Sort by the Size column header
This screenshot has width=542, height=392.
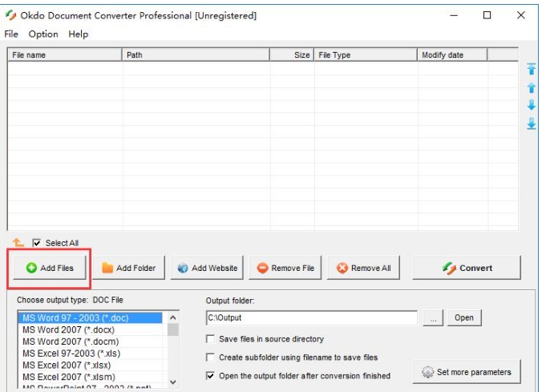pyautogui.click(x=292, y=55)
